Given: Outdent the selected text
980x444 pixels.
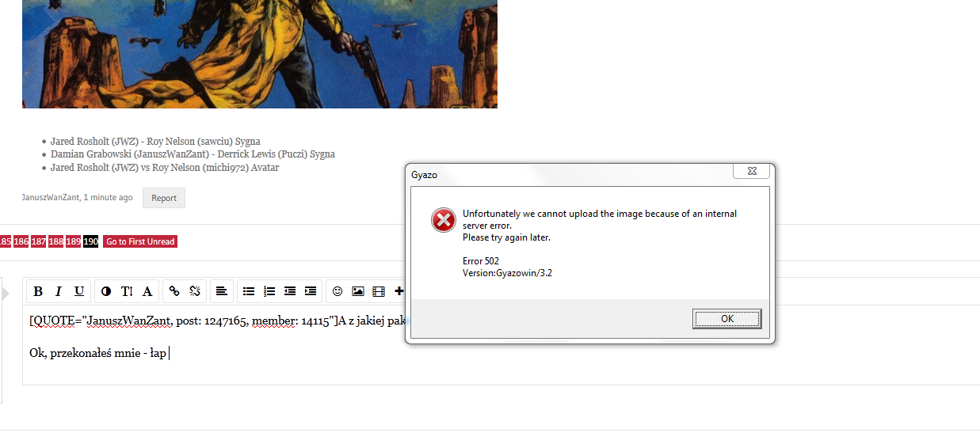Looking at the screenshot, I should point(290,291).
